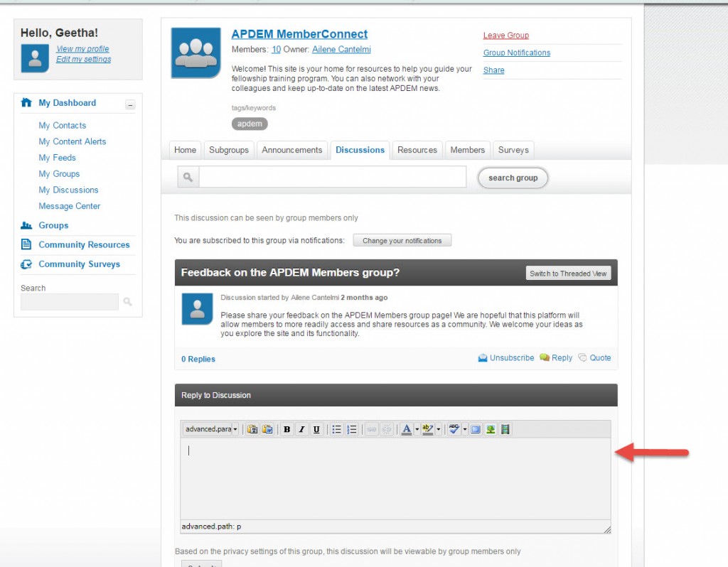
Task: Click the apdem keyword tag
Action: [250, 124]
